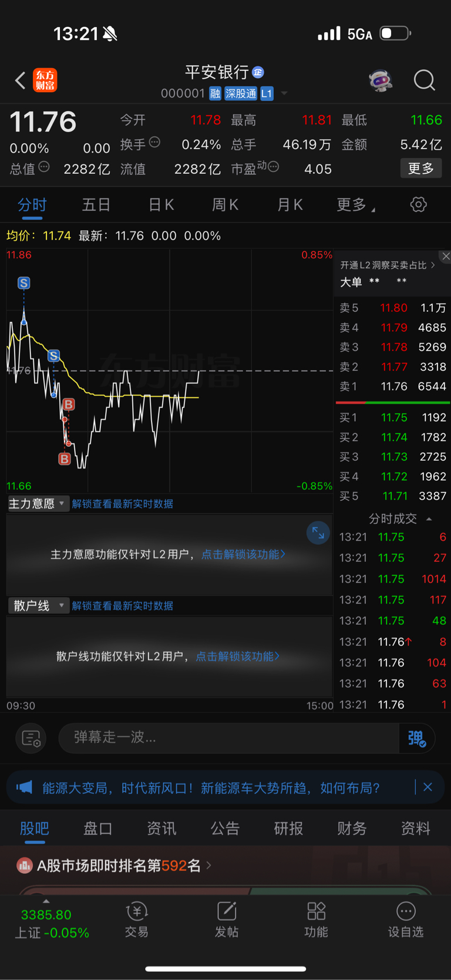Tap the buy-sell ratio red-green bar
Viewport: 451px width, 980px height.
(x=393, y=403)
